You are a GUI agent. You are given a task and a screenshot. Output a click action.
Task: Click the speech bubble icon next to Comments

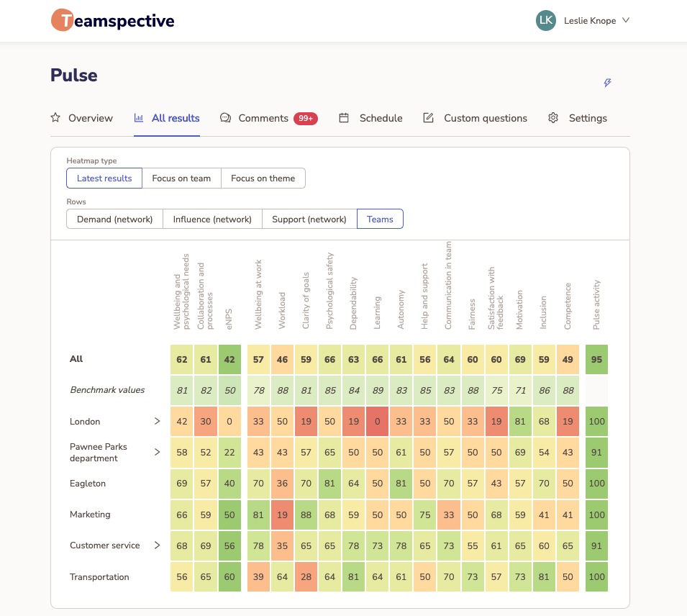[x=224, y=117]
